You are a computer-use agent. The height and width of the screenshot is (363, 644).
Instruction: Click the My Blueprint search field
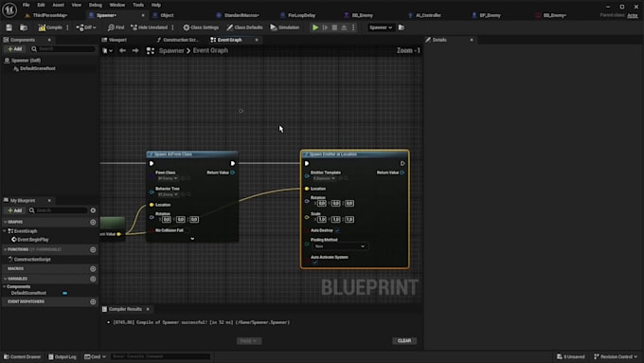click(x=59, y=210)
